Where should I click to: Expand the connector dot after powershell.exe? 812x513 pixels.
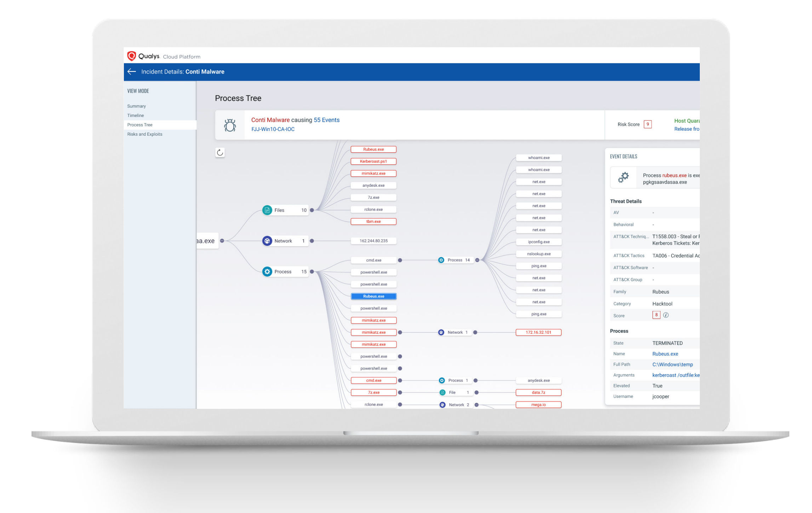[x=400, y=356]
